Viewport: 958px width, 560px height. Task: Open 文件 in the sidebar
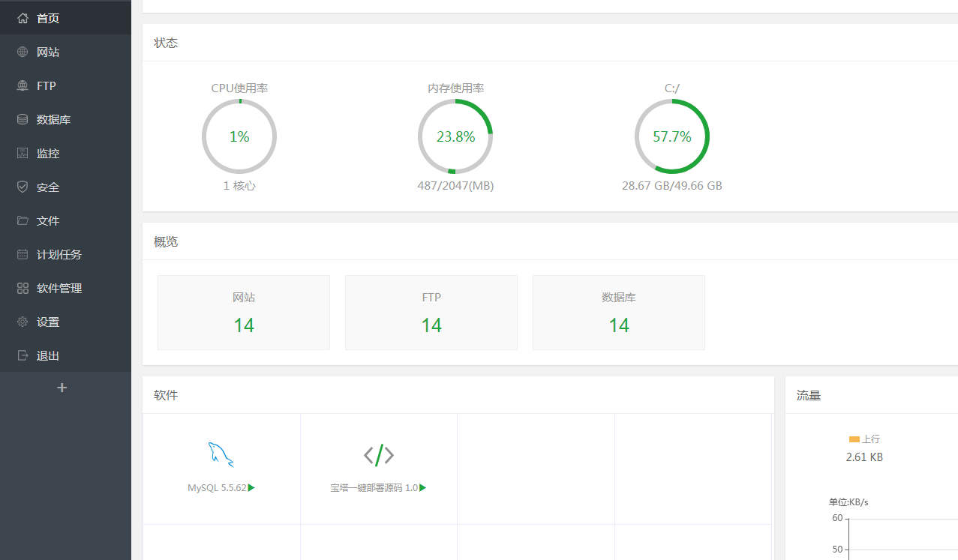(x=65, y=220)
